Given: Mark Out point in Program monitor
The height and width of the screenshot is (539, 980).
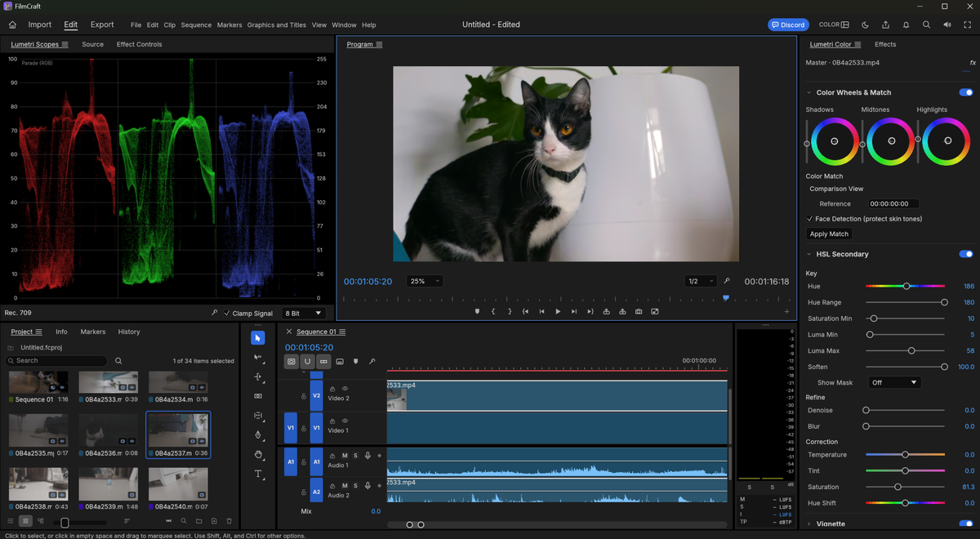Looking at the screenshot, I should pyautogui.click(x=510, y=311).
